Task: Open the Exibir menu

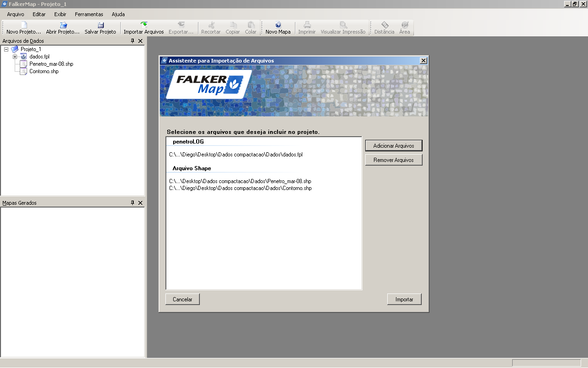Action: coord(60,14)
